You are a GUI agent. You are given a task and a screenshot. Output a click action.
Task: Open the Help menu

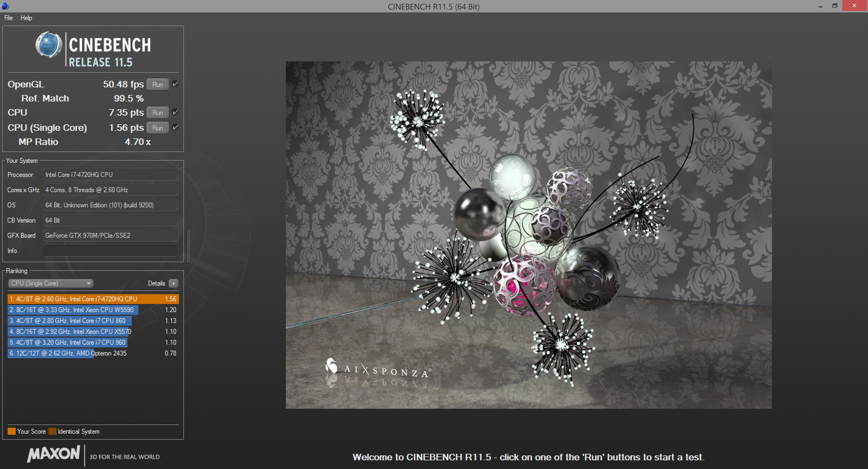(26, 18)
